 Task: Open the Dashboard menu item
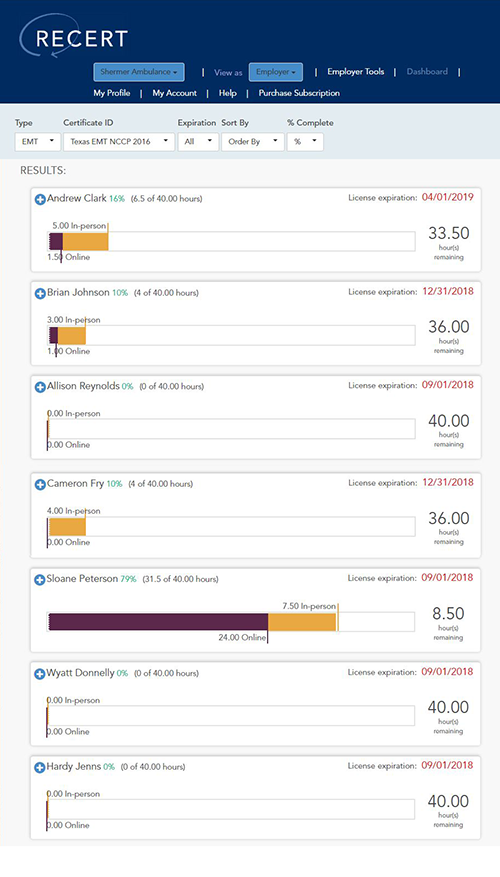coord(427,72)
